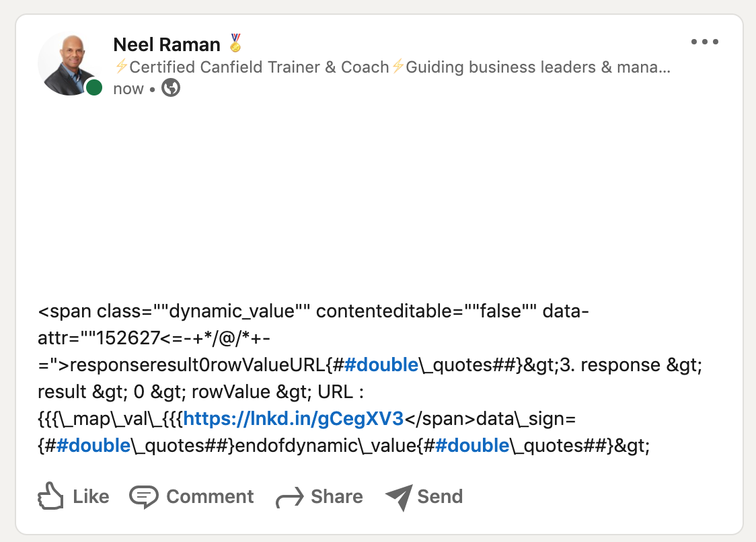Click the Neel Raman name link
Image resolution: width=756 pixels, height=542 pixels.
167,44
